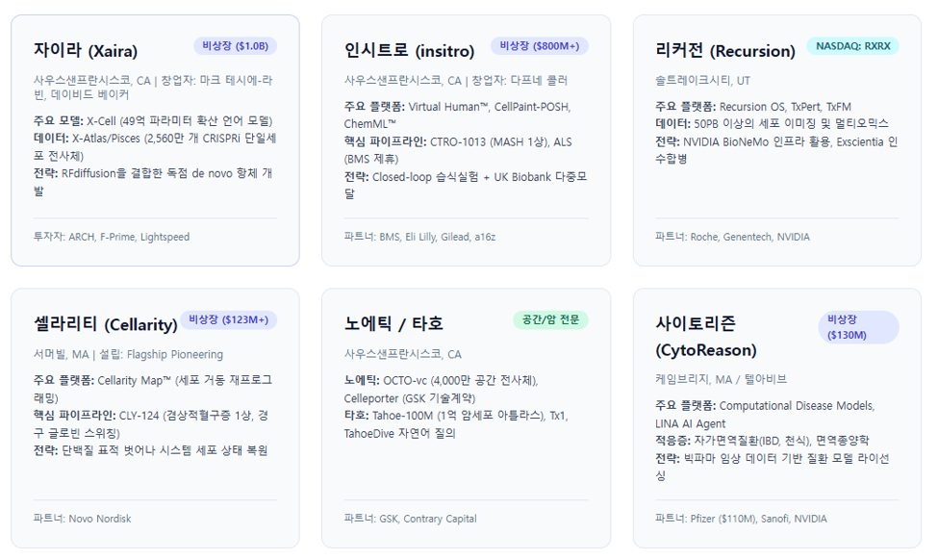Click insitro partners line with BMS, Eli Lilly
Viewport: 938px width, 560px height.
[x=420, y=237]
